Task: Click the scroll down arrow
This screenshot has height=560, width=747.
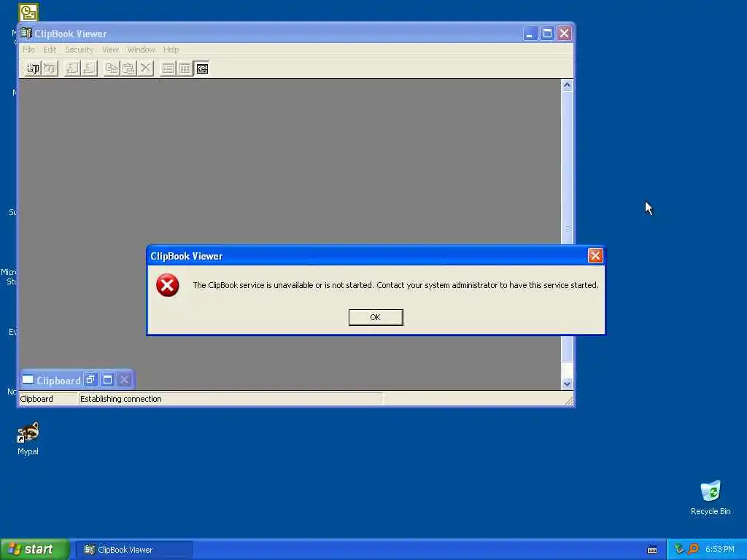Action: tap(567, 384)
